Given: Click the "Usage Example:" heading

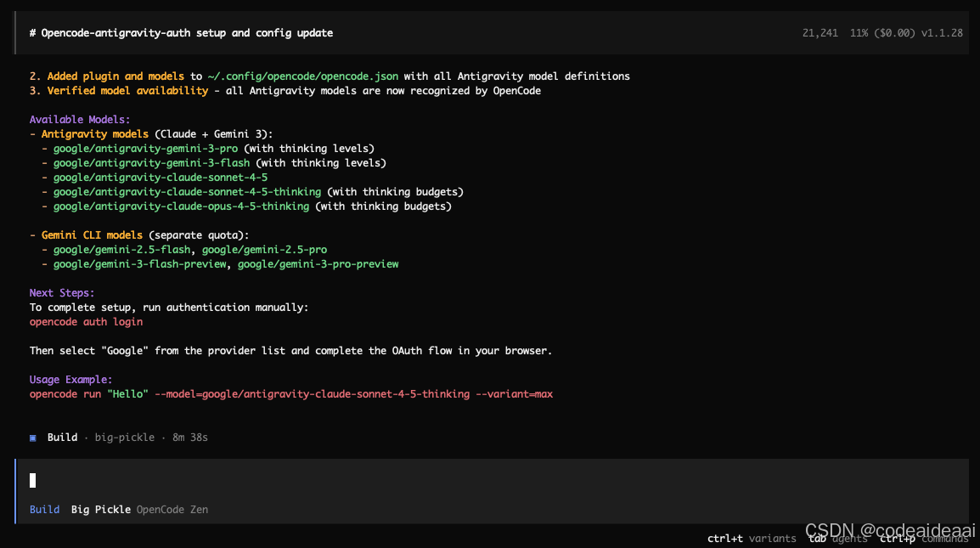Looking at the screenshot, I should click(x=70, y=380).
